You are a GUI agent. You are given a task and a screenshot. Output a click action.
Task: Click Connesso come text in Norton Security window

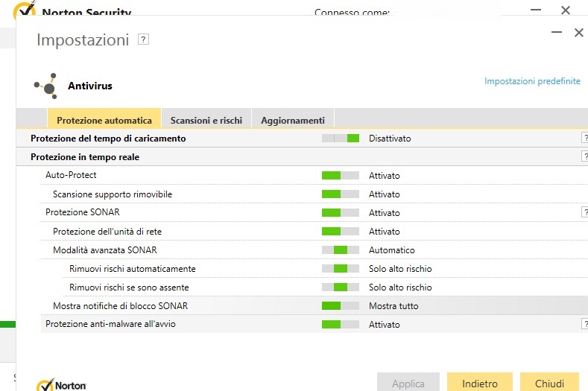point(352,13)
